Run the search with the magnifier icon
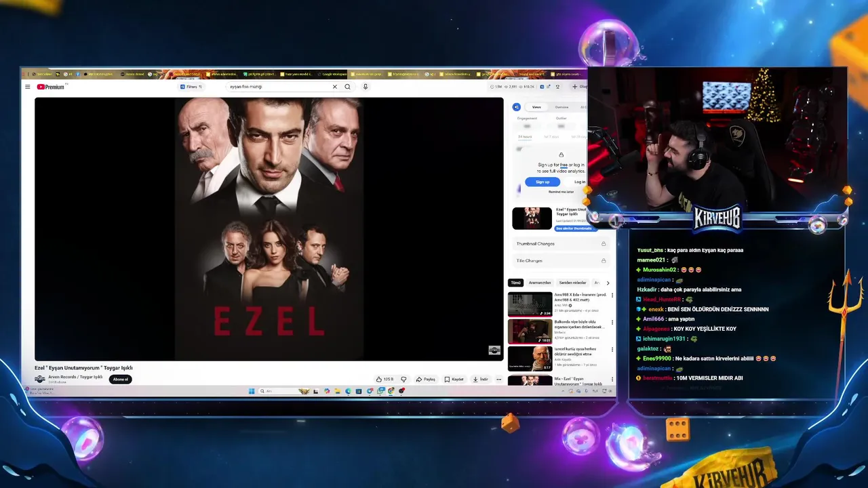This screenshot has height=488, width=868. pos(347,87)
